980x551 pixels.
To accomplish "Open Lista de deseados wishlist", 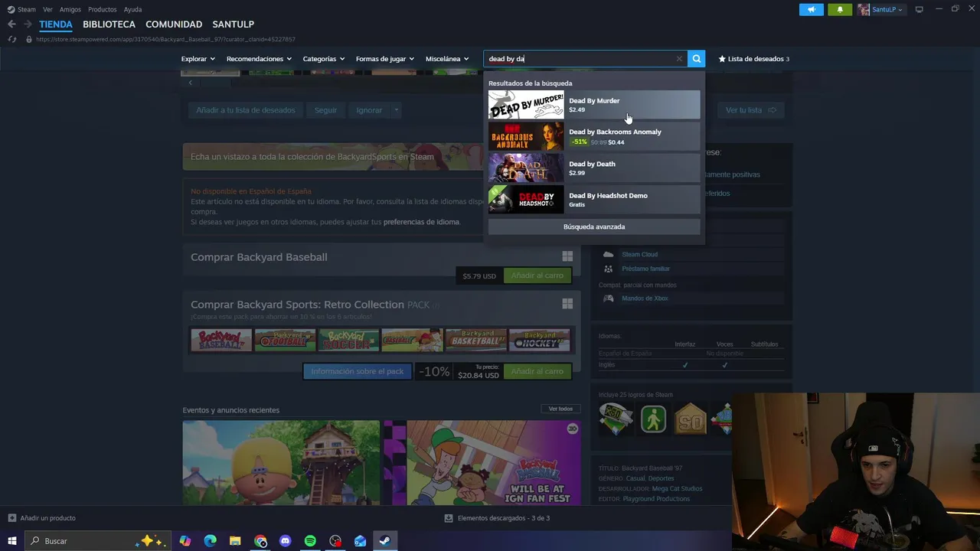I will (753, 59).
